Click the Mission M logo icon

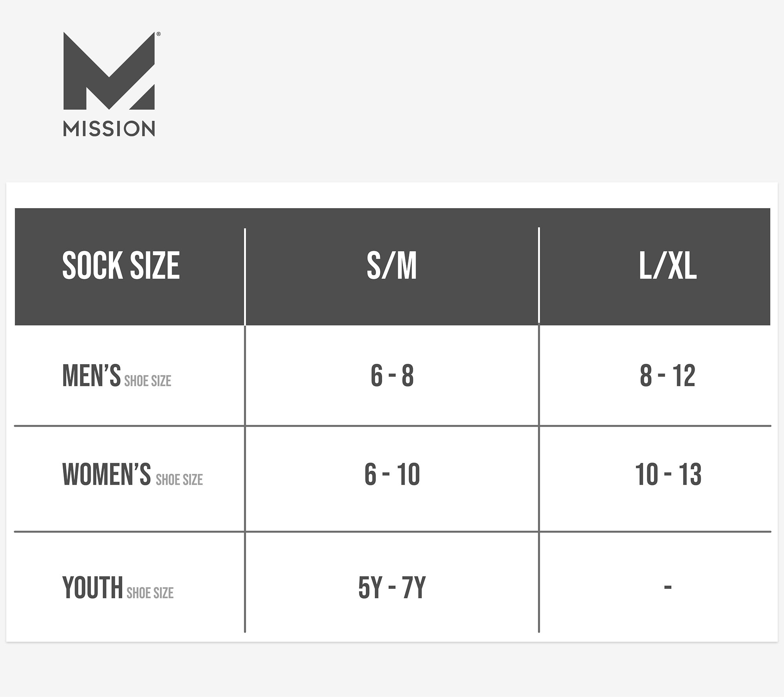[x=109, y=71]
